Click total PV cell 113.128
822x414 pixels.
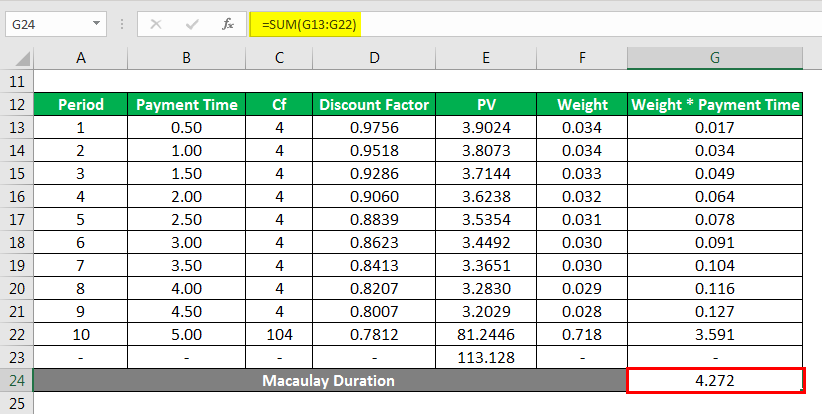pyautogui.click(x=486, y=357)
